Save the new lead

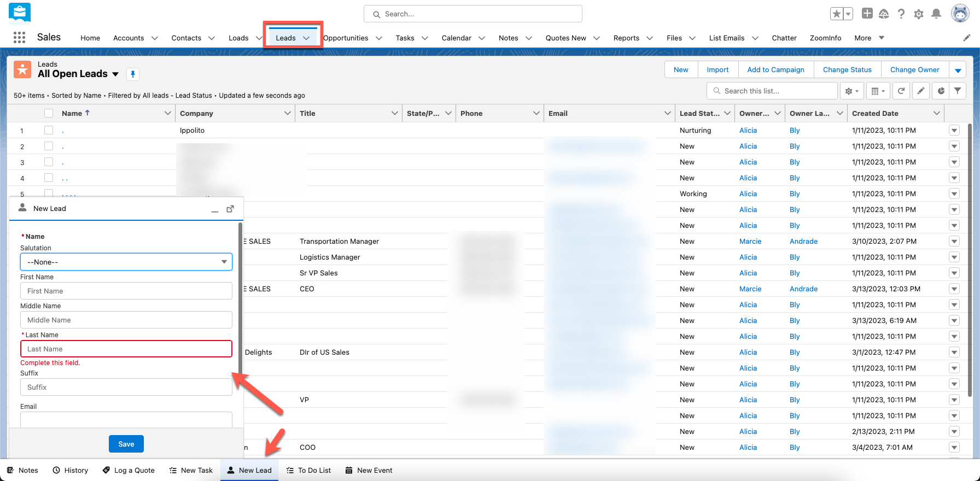(126, 444)
